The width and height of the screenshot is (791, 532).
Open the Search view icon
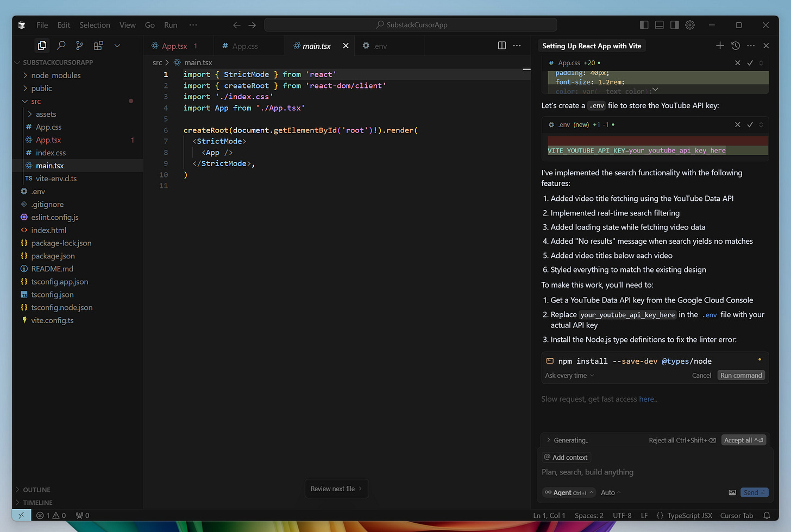(61, 46)
